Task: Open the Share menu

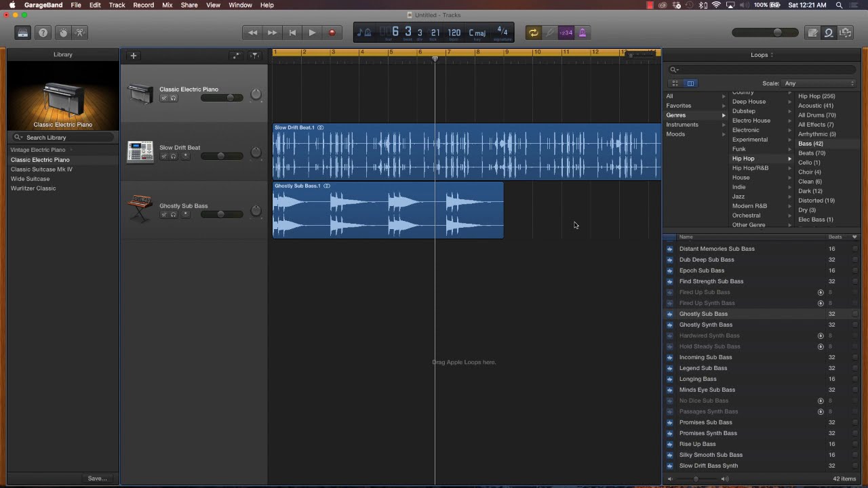Action: (189, 5)
